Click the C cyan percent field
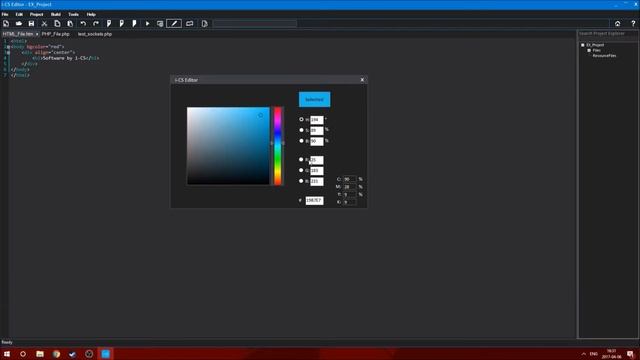 click(x=349, y=179)
